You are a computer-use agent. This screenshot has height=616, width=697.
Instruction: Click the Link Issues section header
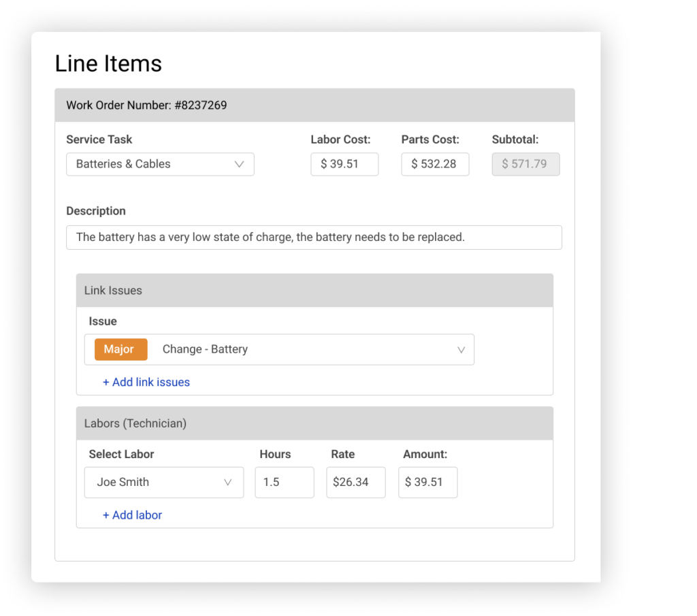113,290
